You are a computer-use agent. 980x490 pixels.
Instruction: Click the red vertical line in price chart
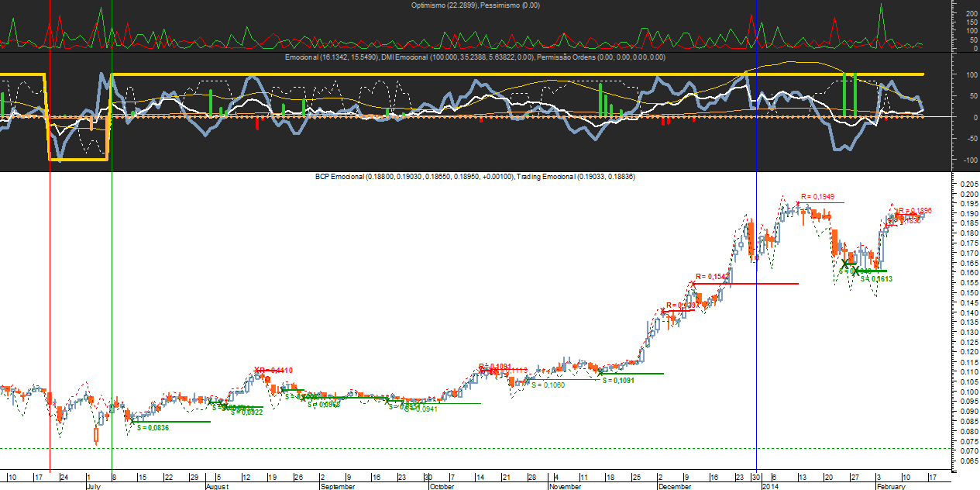click(50, 310)
